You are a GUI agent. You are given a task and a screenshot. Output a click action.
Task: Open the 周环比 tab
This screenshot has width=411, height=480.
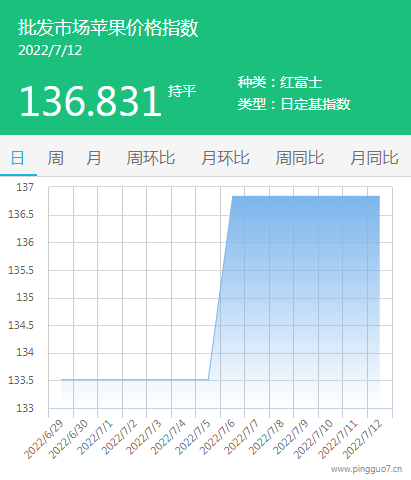coord(151,158)
